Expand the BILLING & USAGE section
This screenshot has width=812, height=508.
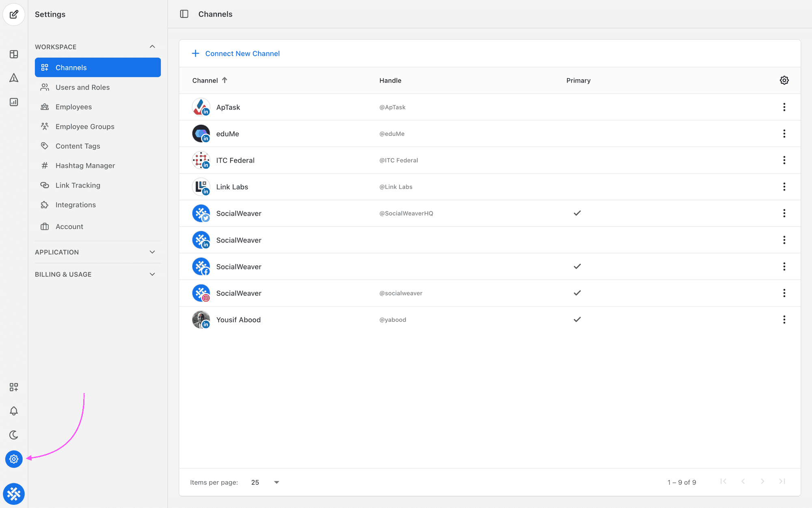[152, 274]
